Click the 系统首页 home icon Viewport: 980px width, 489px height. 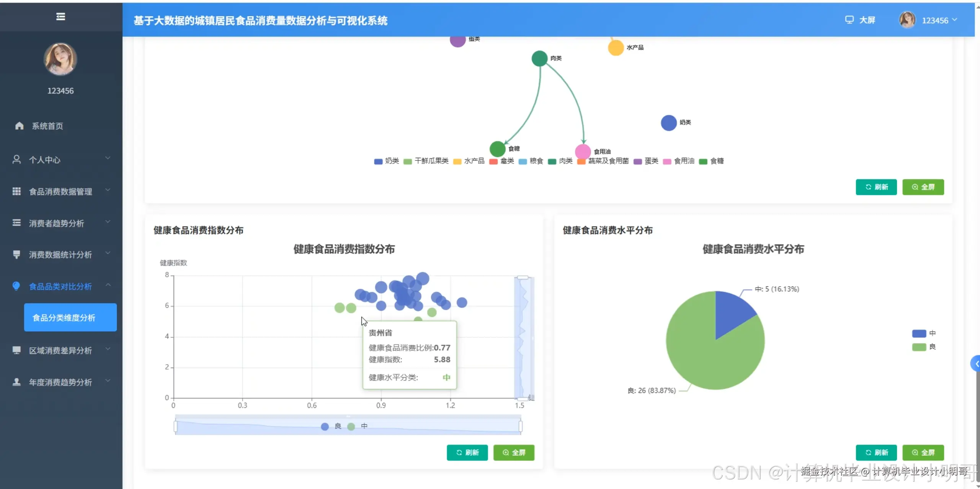pyautogui.click(x=19, y=126)
